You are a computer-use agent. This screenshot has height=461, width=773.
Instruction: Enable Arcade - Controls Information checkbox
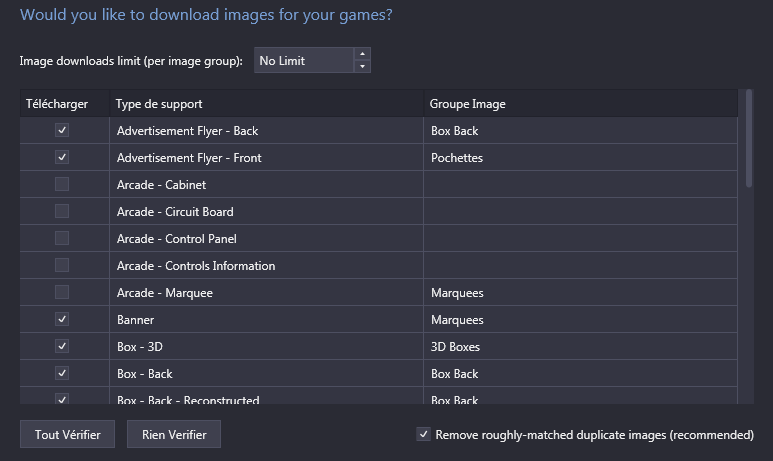point(62,265)
